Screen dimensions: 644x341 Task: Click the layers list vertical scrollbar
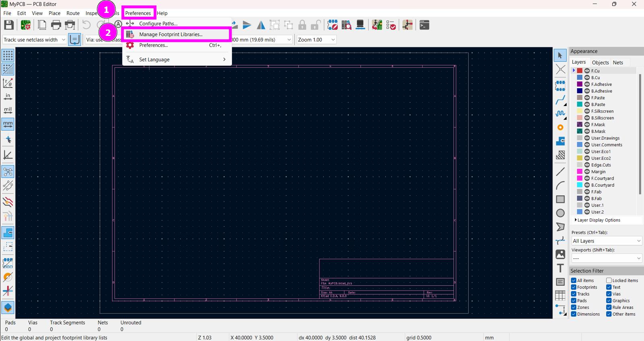point(640,134)
